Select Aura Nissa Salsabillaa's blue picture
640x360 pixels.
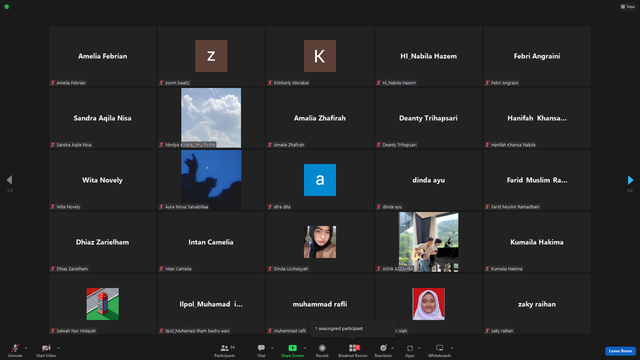click(x=211, y=180)
